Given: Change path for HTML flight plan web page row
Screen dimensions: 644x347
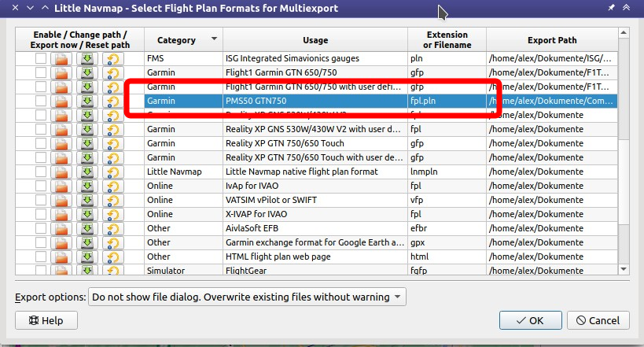Looking at the screenshot, I should (x=61, y=257).
